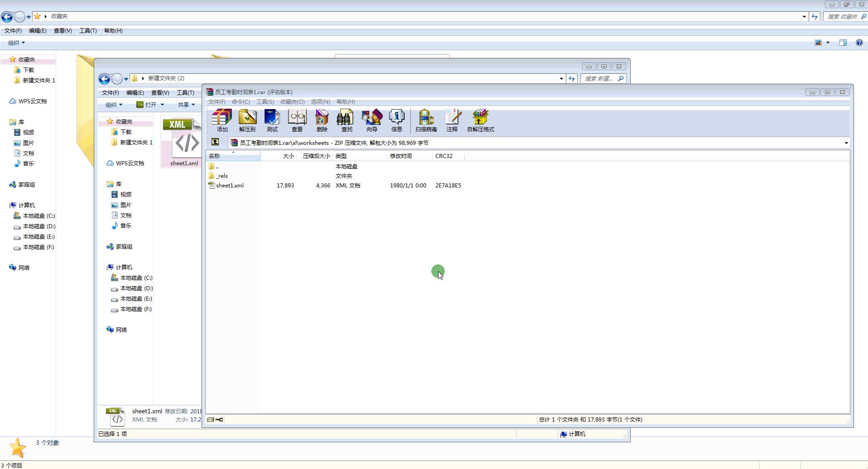Open the 向导 (Wizard) tool
Image resolution: width=868 pixels, height=469 pixels.
pyautogui.click(x=371, y=120)
